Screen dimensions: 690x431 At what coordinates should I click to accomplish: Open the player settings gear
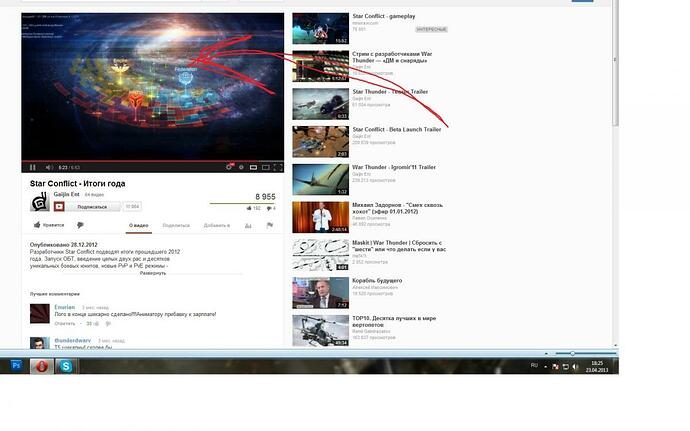241,167
